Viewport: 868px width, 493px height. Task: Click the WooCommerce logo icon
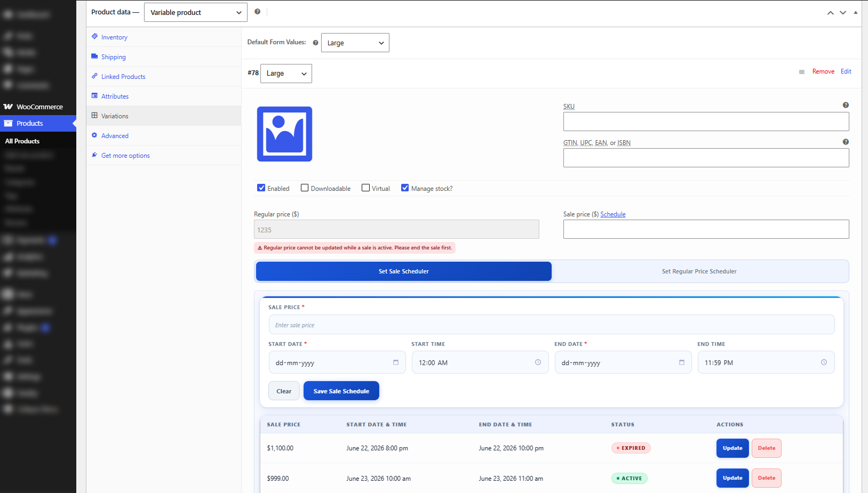8,107
